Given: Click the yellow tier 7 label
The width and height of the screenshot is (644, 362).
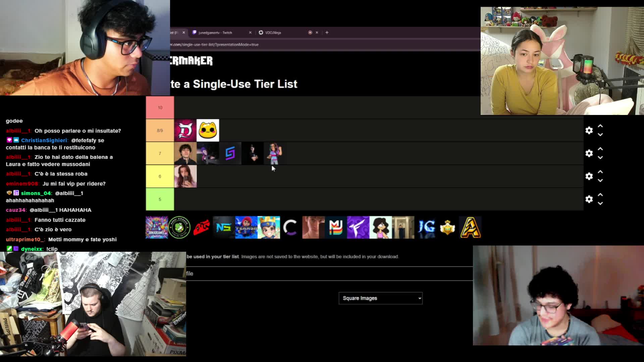Looking at the screenshot, I should (x=160, y=153).
